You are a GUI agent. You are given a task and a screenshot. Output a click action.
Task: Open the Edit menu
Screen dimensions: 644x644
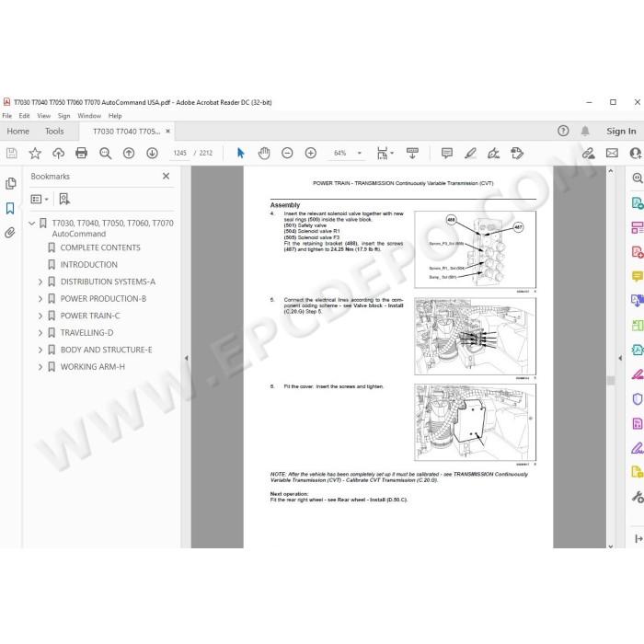(x=24, y=116)
